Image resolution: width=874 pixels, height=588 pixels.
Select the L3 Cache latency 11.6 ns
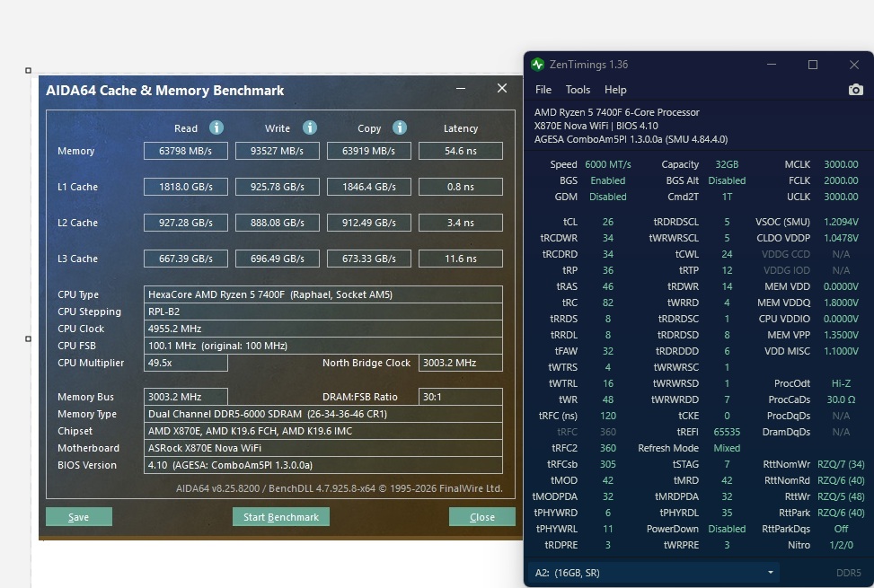(x=461, y=259)
